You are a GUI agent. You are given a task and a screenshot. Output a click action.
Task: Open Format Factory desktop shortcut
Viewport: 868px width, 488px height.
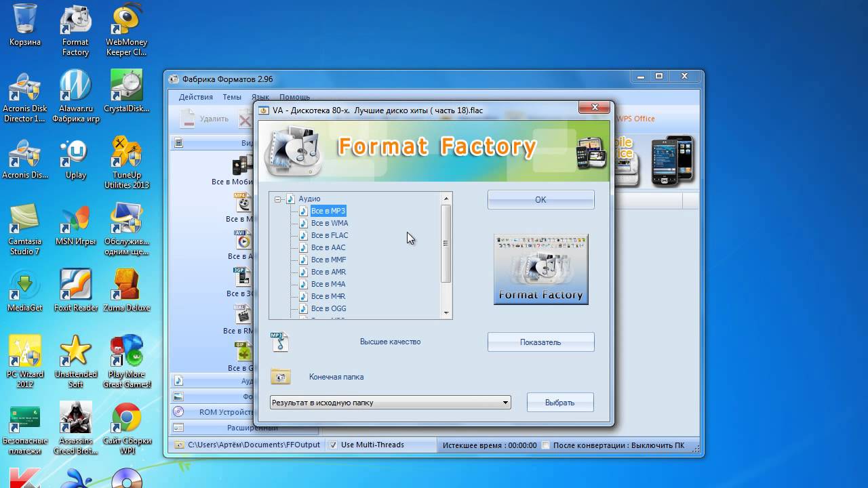[x=75, y=30]
